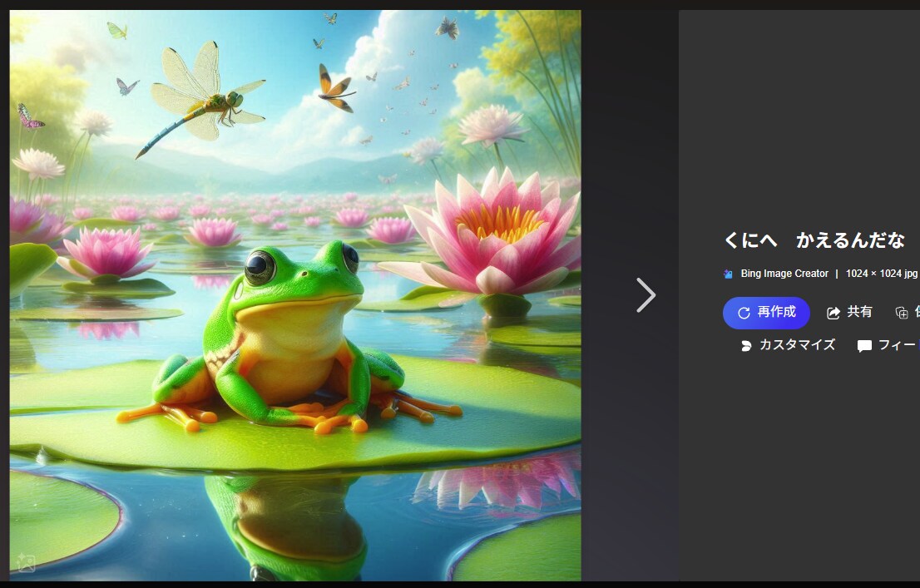Click the prompt title くにへ かえるんだな
Viewport: 920px width, 588px height.
pyautogui.click(x=814, y=240)
